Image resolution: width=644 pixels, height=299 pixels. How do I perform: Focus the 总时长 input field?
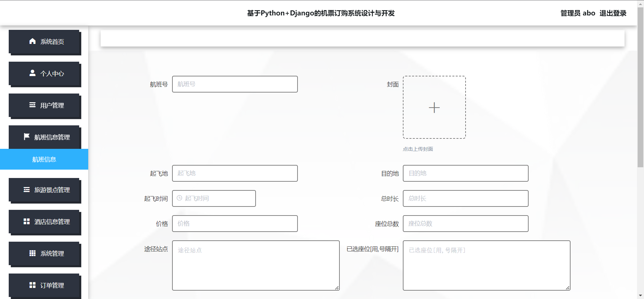(x=466, y=198)
